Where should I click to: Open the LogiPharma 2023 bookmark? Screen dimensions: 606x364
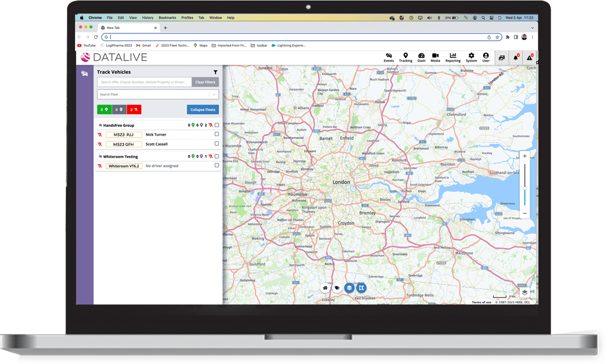point(117,46)
